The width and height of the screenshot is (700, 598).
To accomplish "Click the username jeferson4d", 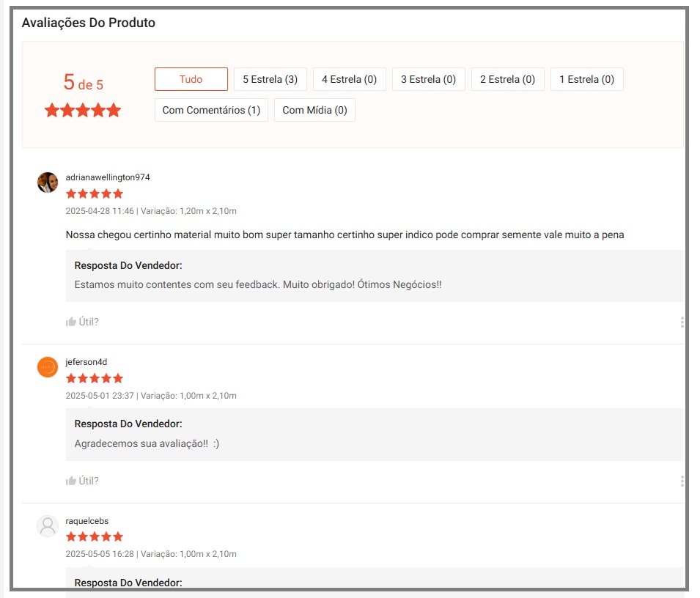I will click(86, 362).
